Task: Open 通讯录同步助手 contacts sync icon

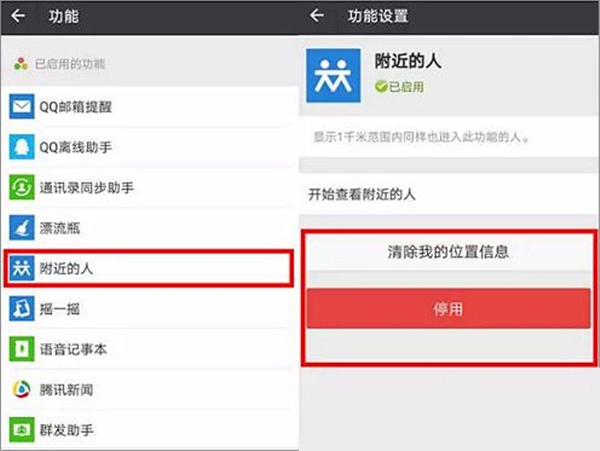Action: coord(21,187)
